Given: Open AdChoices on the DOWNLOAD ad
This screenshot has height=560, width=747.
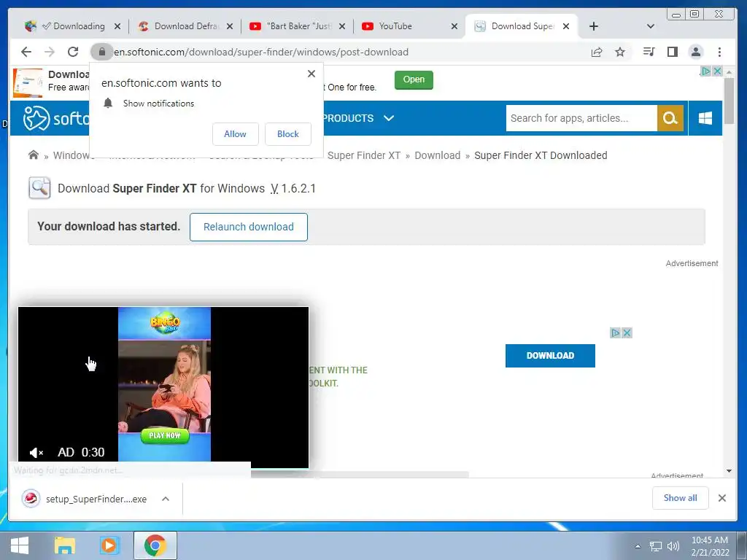Looking at the screenshot, I should click(x=616, y=332).
